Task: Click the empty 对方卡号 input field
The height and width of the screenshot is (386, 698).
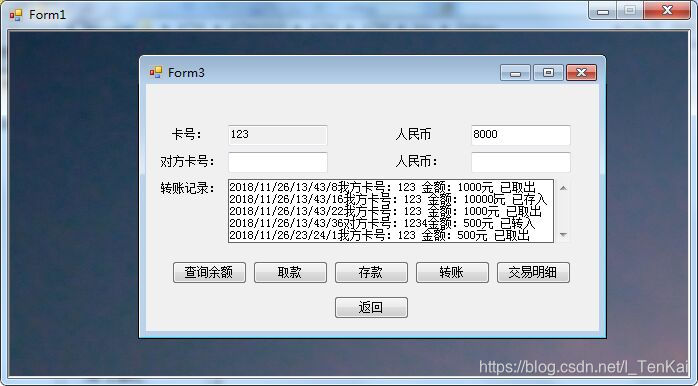Action: point(278,162)
